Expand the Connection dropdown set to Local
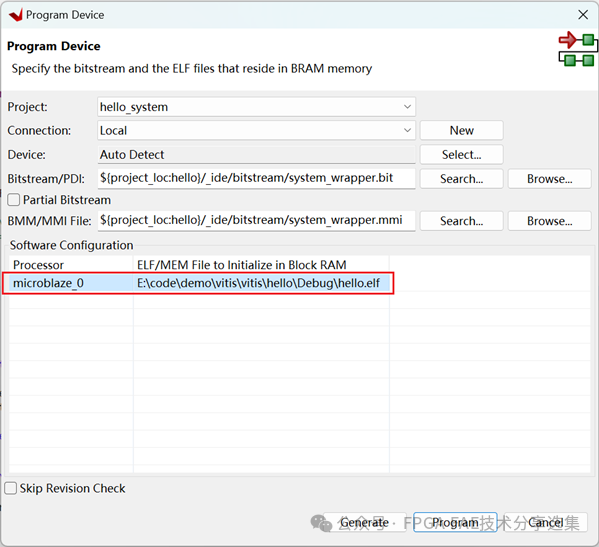This screenshot has width=599, height=547. click(256, 131)
